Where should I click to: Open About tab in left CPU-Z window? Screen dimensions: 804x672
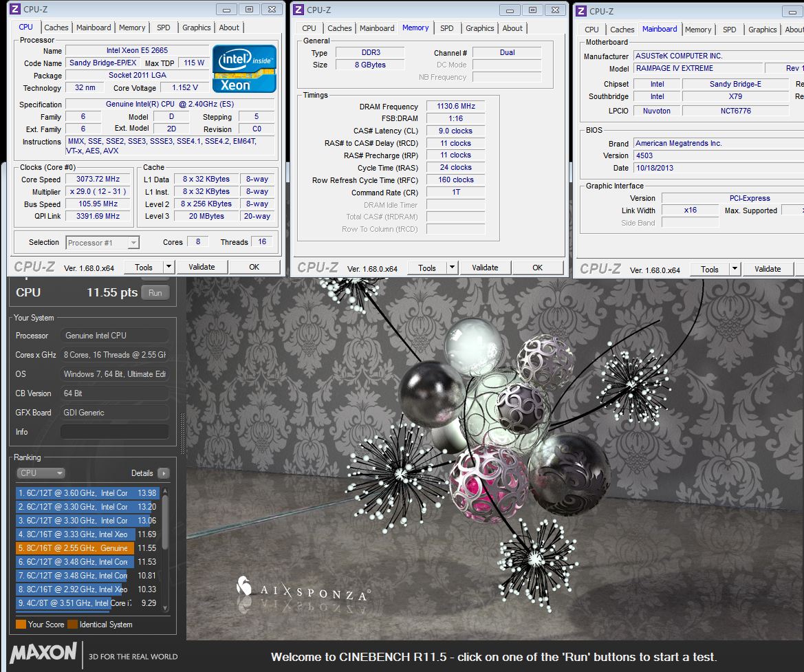[x=229, y=28]
